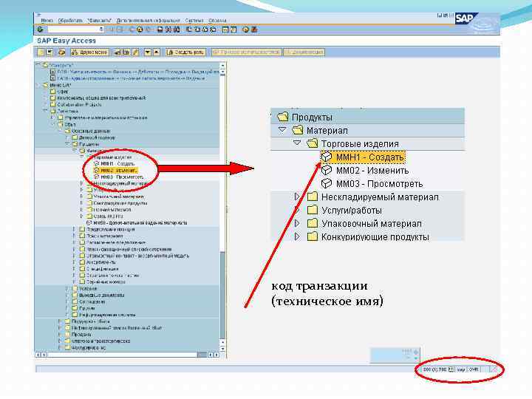Select Услуги/работы folder in callout
Viewport: 532px width, 399px height.
351,211
